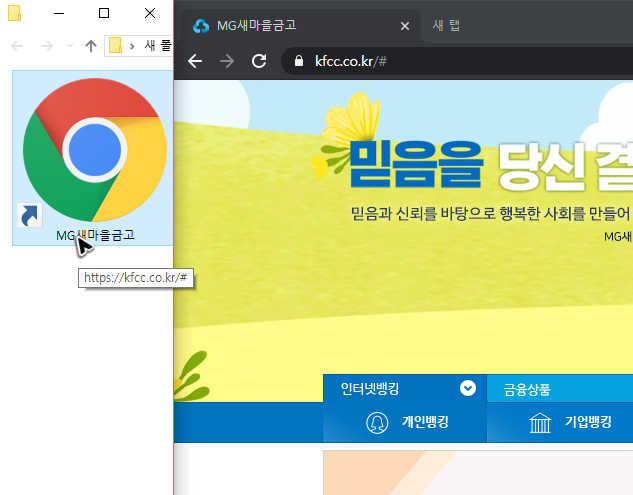Open the 인터넷뱅킹 tab on the page

(x=405, y=389)
